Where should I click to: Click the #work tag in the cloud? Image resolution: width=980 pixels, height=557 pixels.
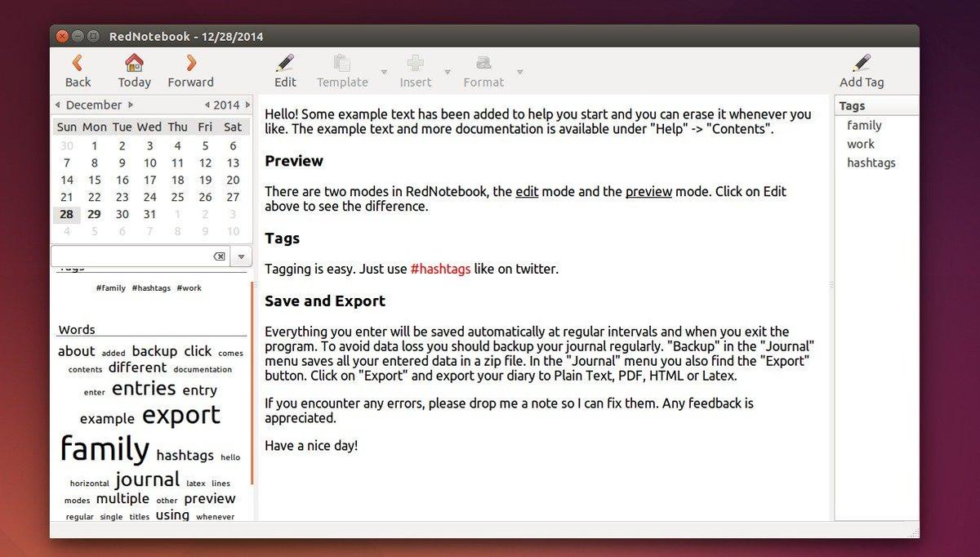(189, 288)
